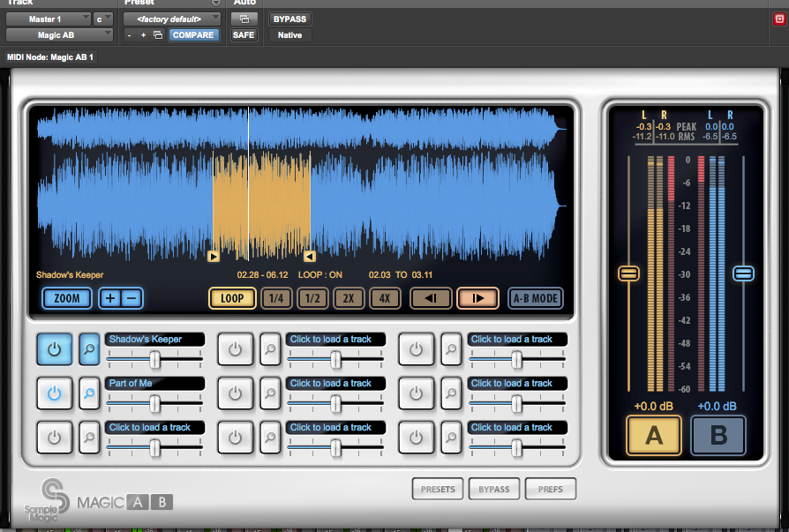789x532 pixels.
Task: Click the A-B MODE button
Action: click(x=535, y=298)
